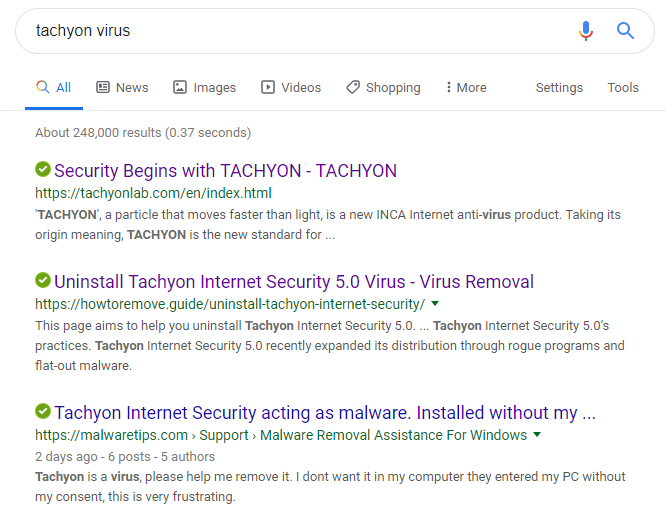Click the tachyonlab.com URL text
The height and width of the screenshot is (528, 666).
coord(153,193)
